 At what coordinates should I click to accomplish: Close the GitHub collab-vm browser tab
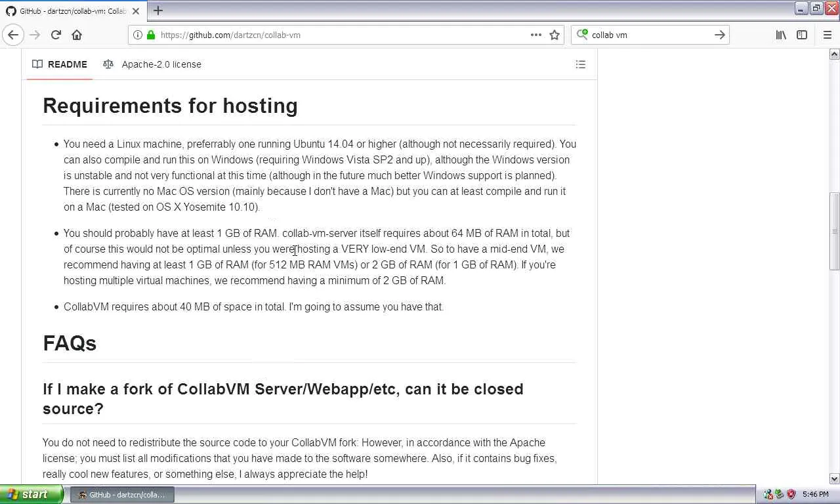[x=136, y=11]
